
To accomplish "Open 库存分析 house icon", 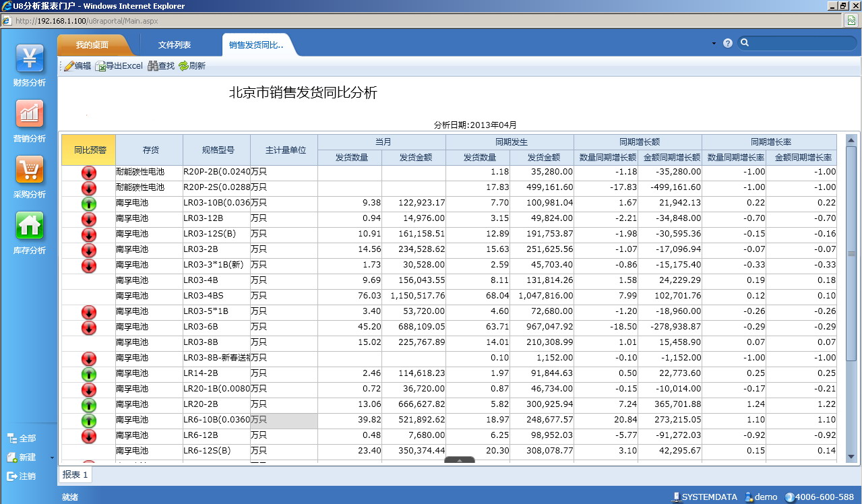I will click(x=30, y=226).
